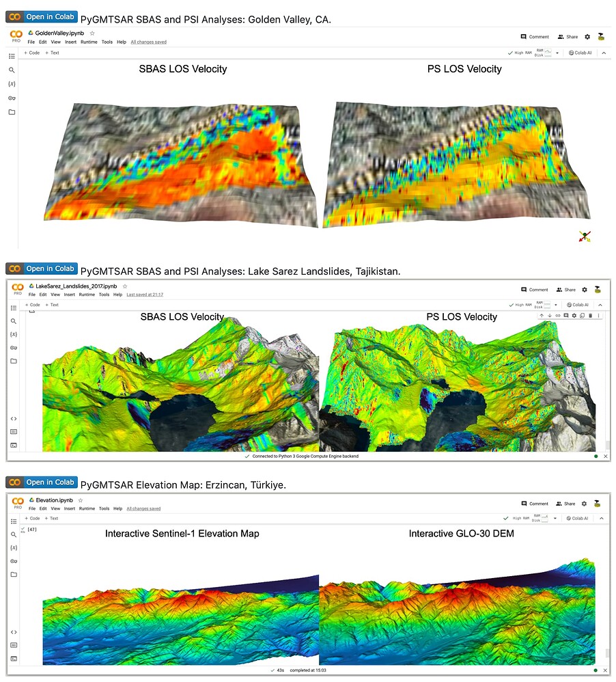616x682 pixels.
Task: Open settings gear in GoldenValley notebook header
Action: pyautogui.click(x=585, y=37)
